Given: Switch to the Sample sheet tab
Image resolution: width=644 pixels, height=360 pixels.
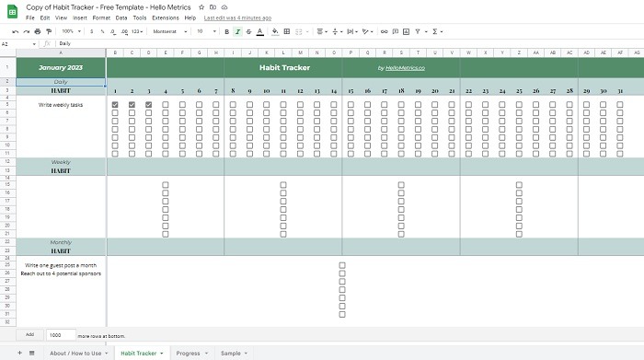Looking at the screenshot, I should [234, 353].
